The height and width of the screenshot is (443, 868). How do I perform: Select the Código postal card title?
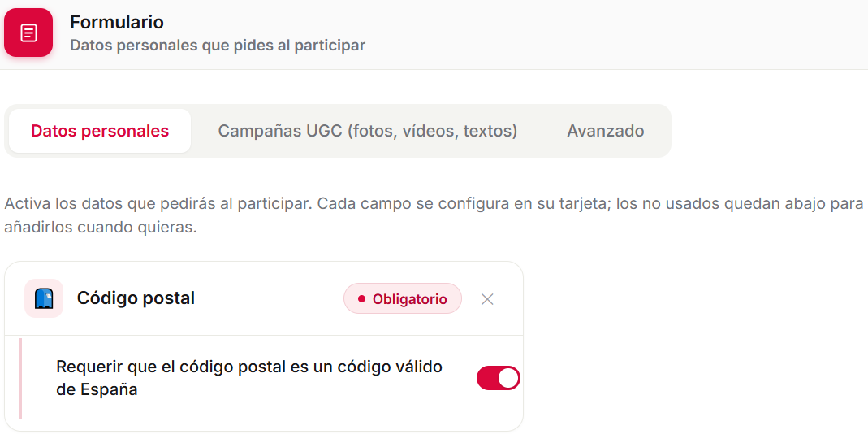point(136,298)
